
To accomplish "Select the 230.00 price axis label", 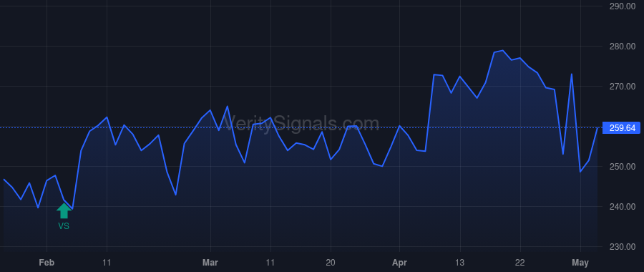I will click(x=623, y=246).
